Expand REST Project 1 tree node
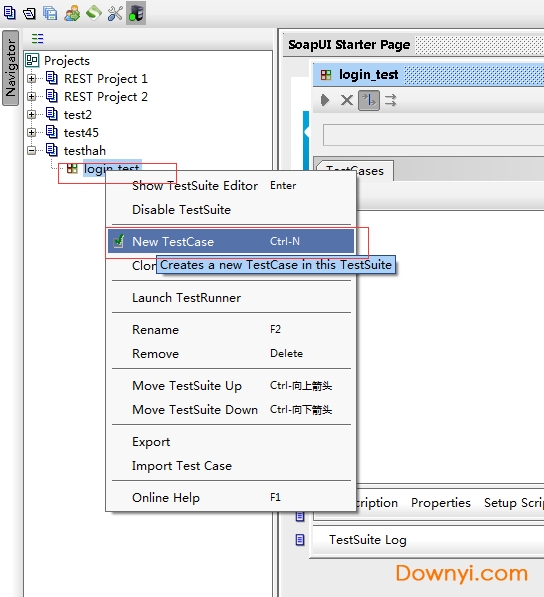This screenshot has width=544, height=597. tap(32, 78)
